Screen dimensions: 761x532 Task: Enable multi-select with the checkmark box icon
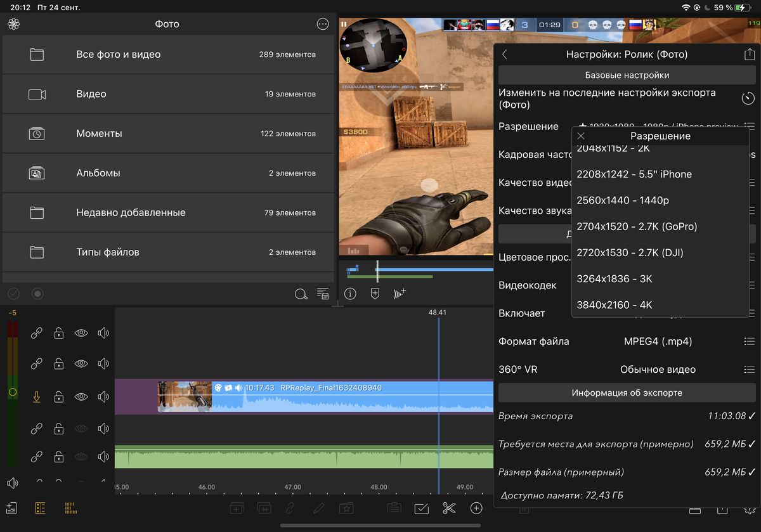(421, 509)
